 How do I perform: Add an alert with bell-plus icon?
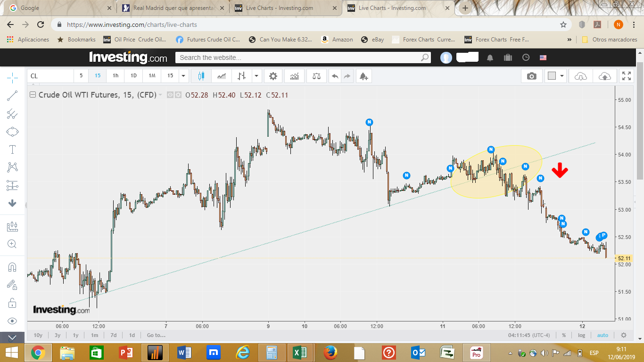pos(363,76)
